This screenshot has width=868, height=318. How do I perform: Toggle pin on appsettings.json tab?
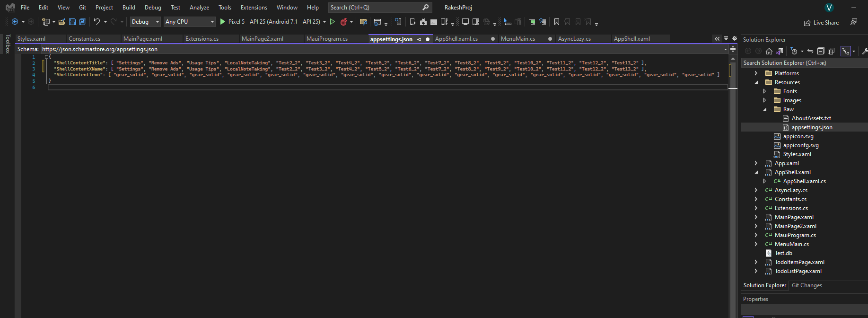[419, 39]
